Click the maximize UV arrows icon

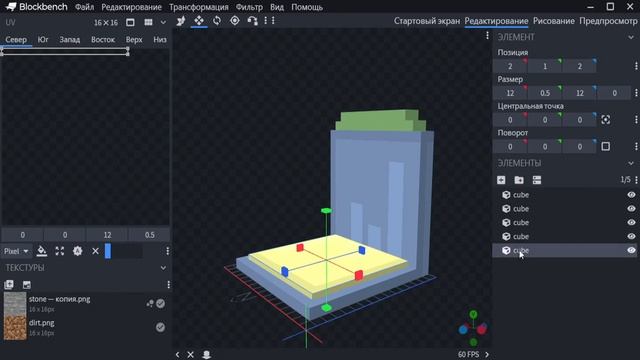point(60,251)
